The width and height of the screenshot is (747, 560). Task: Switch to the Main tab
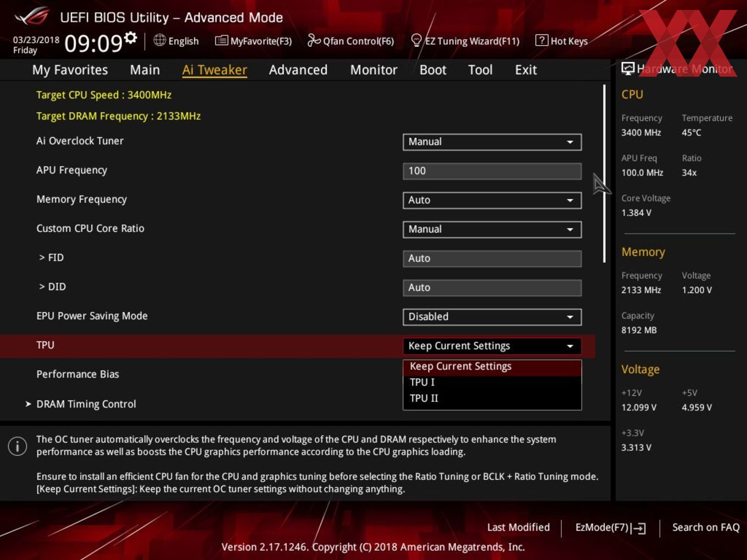click(145, 70)
